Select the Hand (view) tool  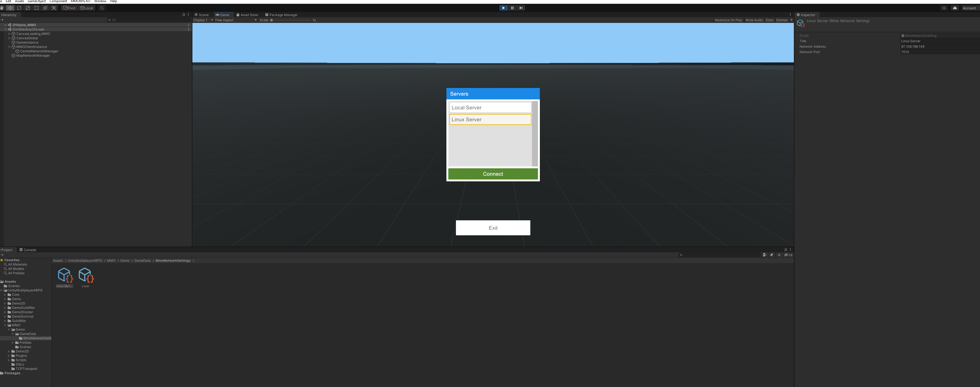pyautogui.click(x=2, y=8)
